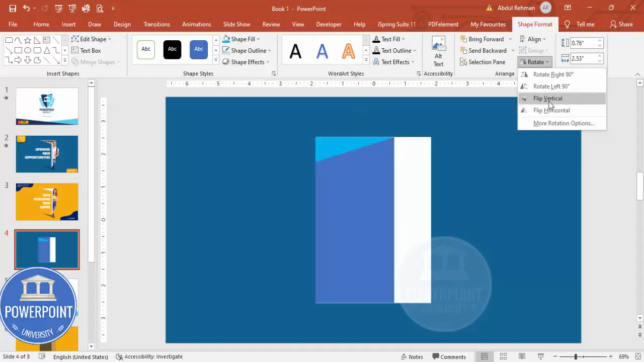Open the Edit Shape dropdown
Screen dimensions: 644x362
click(x=91, y=39)
